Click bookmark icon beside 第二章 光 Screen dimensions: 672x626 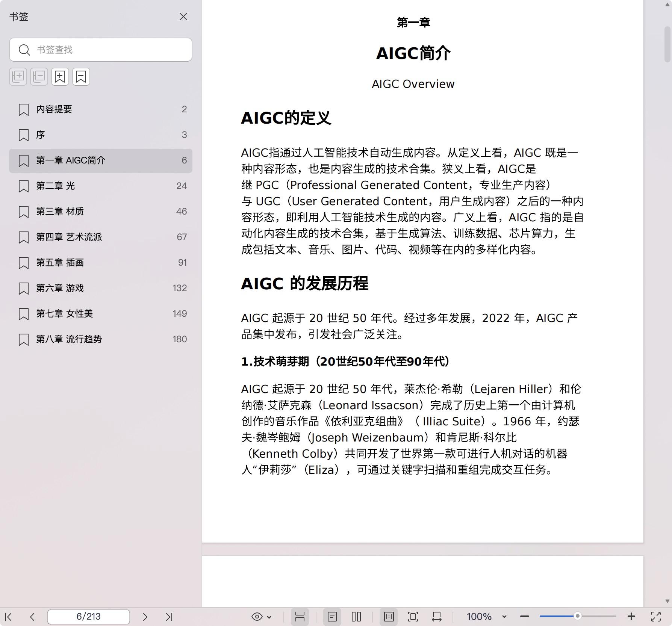[x=24, y=186]
